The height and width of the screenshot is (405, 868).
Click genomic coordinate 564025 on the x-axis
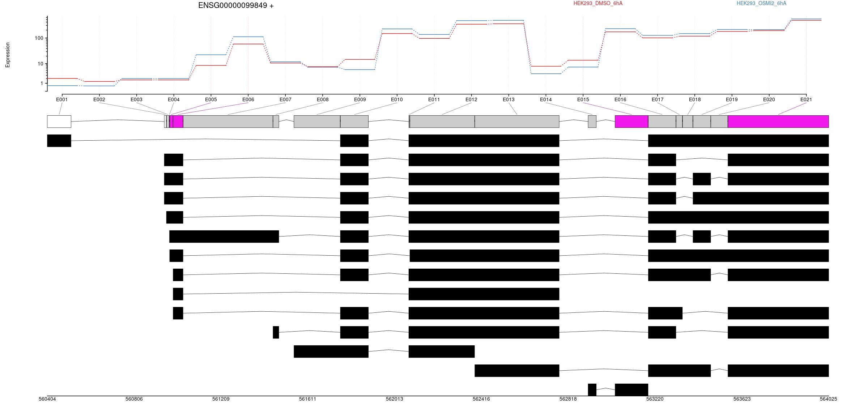coord(829,399)
